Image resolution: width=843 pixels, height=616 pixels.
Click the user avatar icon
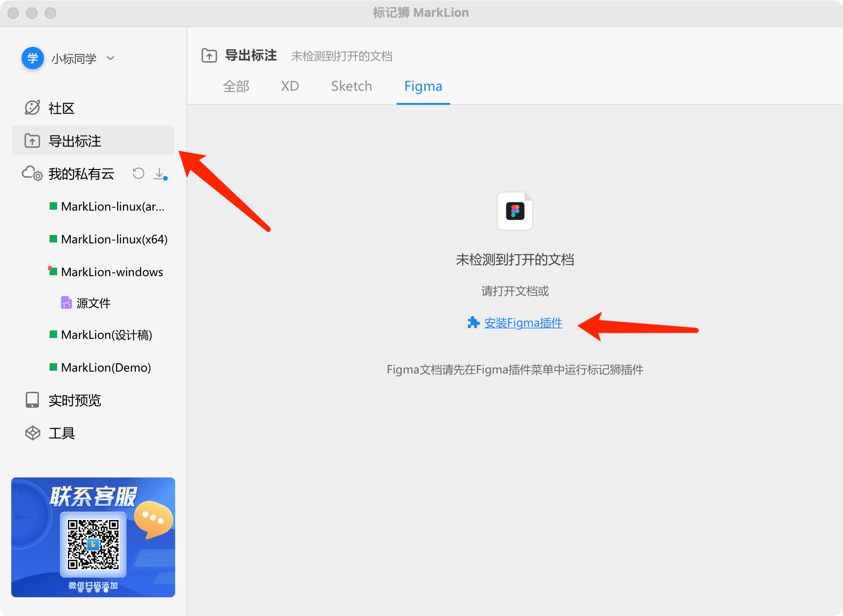(33, 59)
